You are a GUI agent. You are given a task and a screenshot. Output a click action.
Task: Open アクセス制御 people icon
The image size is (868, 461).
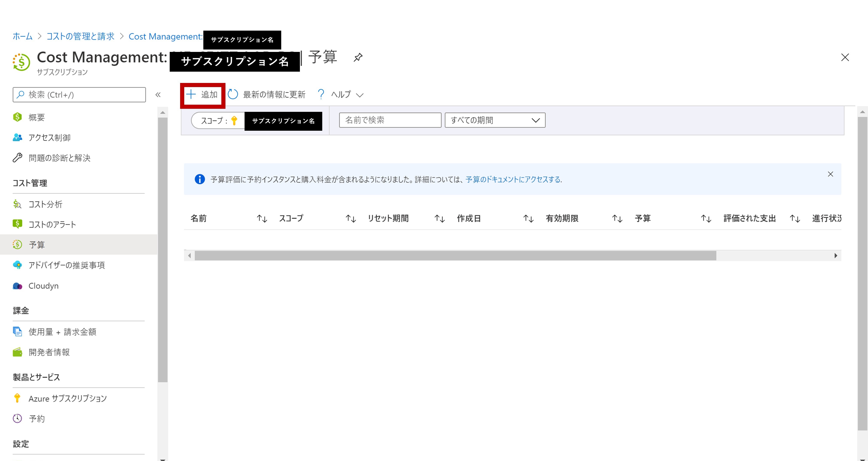pos(18,138)
